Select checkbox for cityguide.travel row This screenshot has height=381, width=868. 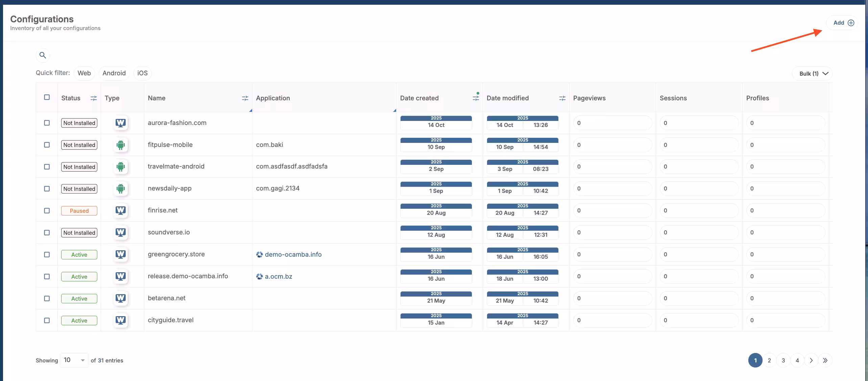tap(47, 321)
